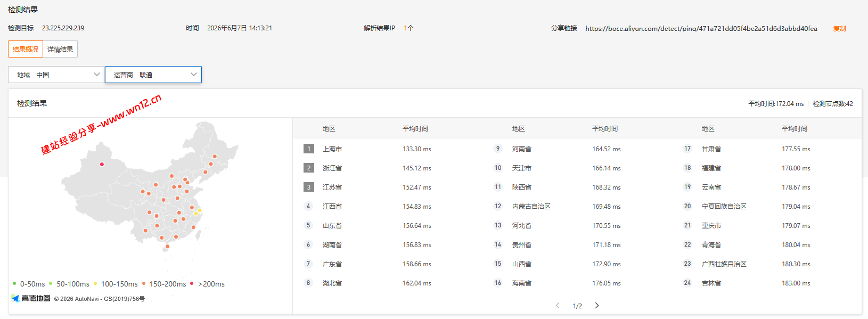Click the 检测节点数:42 summary
Viewport: 868px width, 319px height.
(833, 104)
